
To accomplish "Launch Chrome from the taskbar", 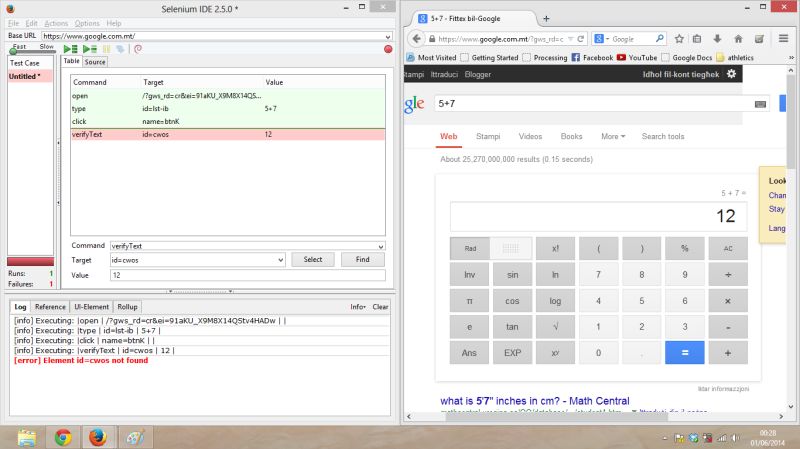I will pyautogui.click(x=63, y=437).
